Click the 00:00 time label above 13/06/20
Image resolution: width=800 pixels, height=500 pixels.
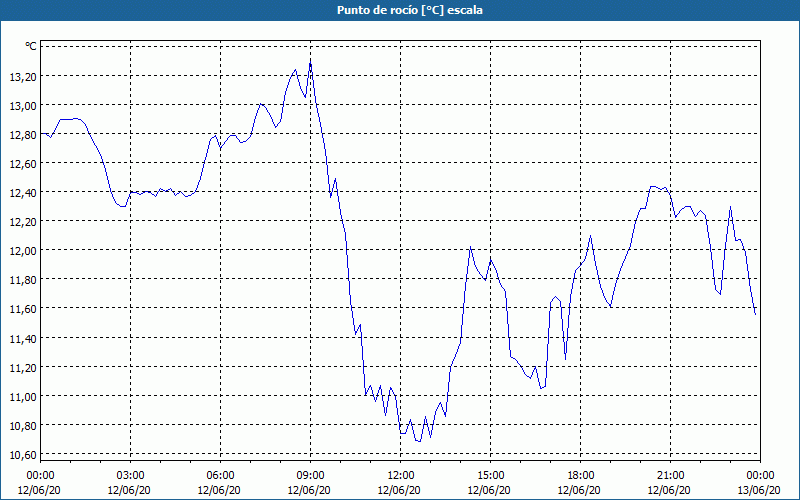tap(760, 476)
